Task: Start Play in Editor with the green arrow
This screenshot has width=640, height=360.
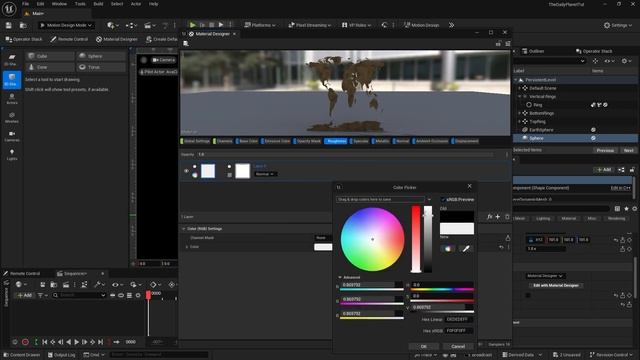Action: tap(193, 25)
